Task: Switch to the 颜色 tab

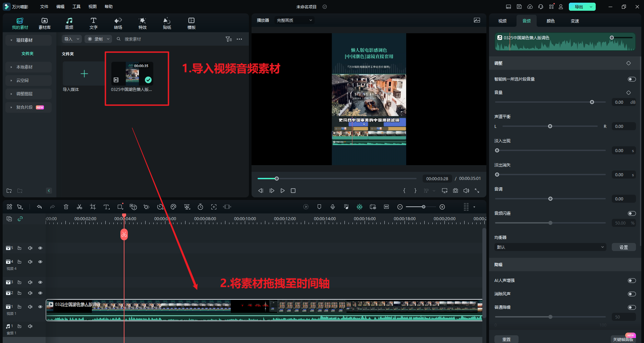Action: [550, 21]
